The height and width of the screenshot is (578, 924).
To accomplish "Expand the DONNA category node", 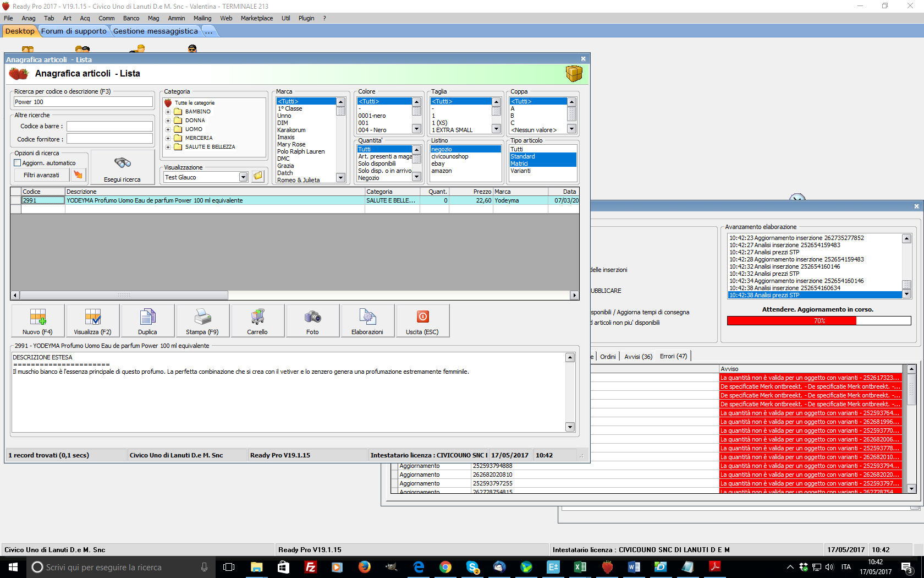I will tap(168, 121).
